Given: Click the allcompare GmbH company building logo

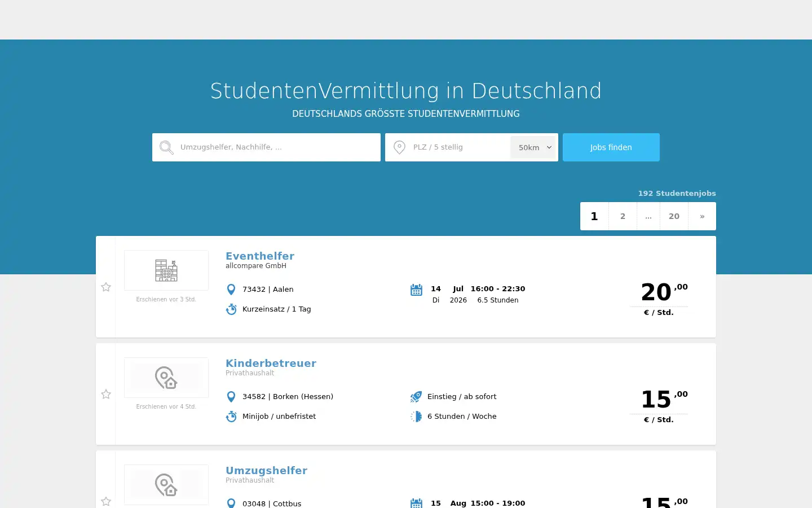Looking at the screenshot, I should tap(166, 270).
